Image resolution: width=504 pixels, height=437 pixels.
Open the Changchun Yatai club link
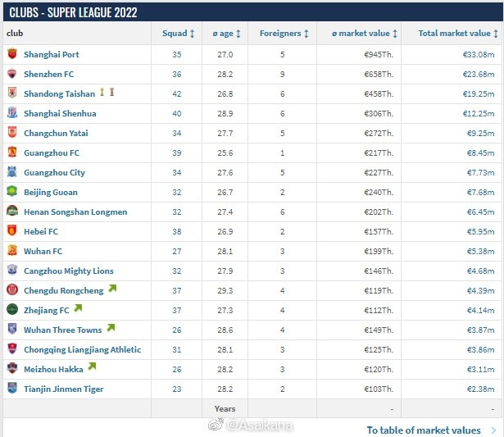[x=56, y=133]
